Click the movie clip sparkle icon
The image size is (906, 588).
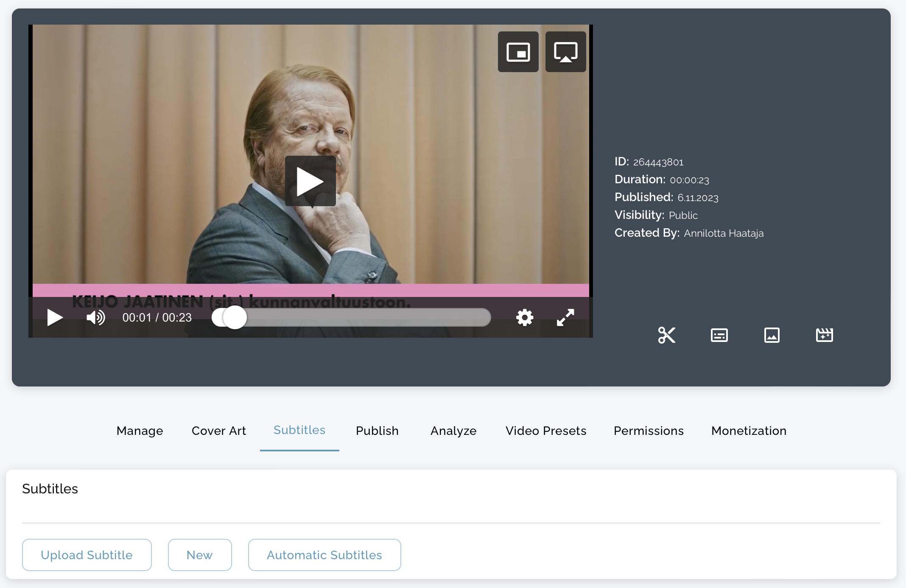point(824,335)
